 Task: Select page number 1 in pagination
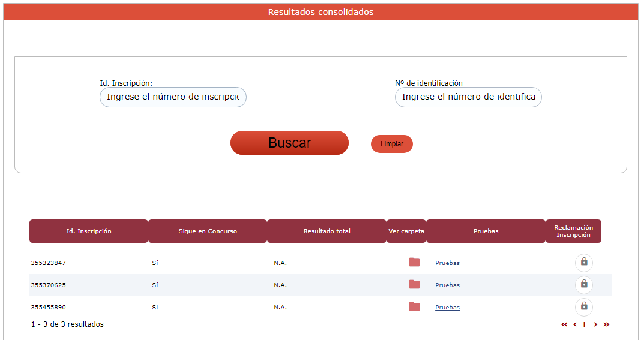(x=584, y=324)
